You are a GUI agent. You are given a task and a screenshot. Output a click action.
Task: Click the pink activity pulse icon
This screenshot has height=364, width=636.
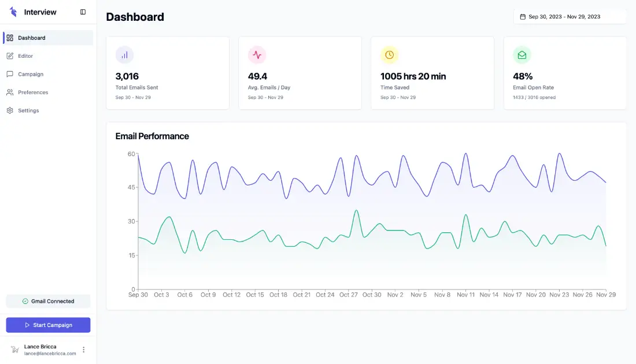(x=257, y=55)
